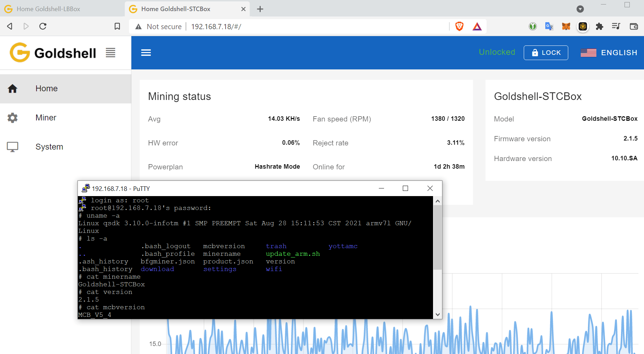Open the System menu item
This screenshot has width=644, height=354.
[65, 147]
